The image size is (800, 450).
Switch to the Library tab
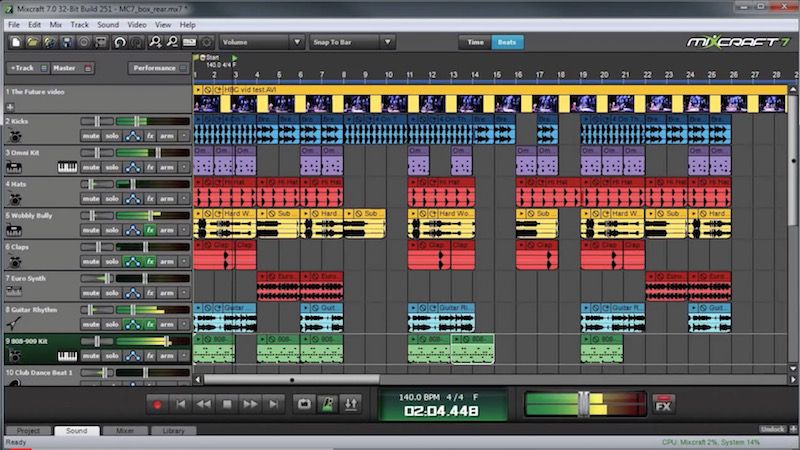pyautogui.click(x=173, y=431)
